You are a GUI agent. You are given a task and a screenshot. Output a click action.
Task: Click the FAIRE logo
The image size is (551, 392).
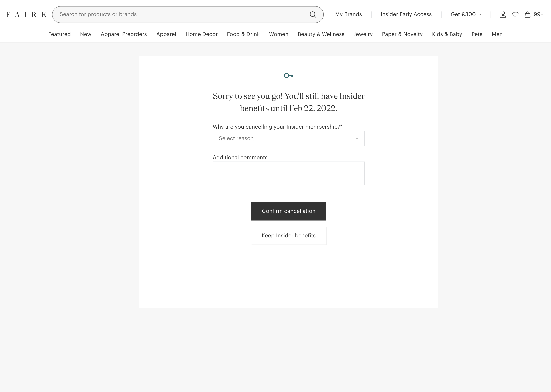pyautogui.click(x=26, y=15)
